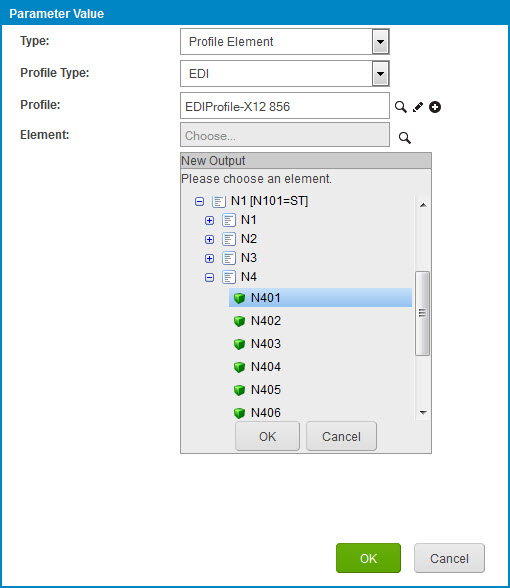Click the segment icon beside N2

click(229, 239)
